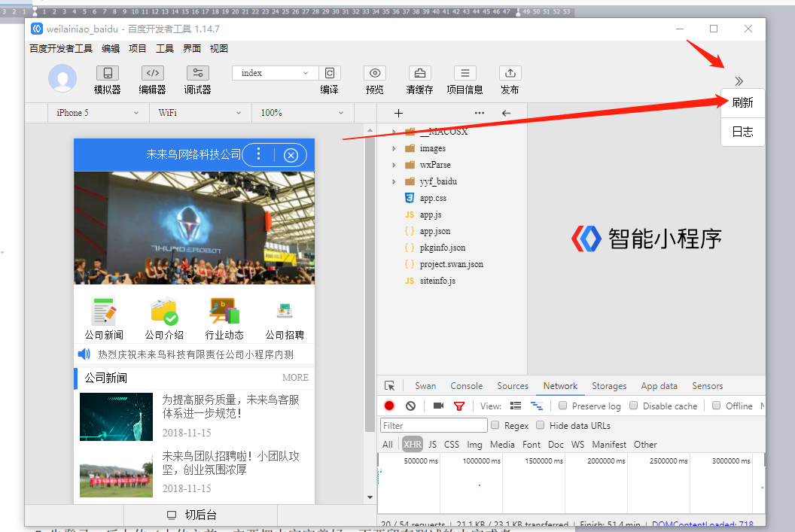The width and height of the screenshot is (795, 532).
Task: Open the iPhone 5 device dropdown
Action: click(98, 113)
